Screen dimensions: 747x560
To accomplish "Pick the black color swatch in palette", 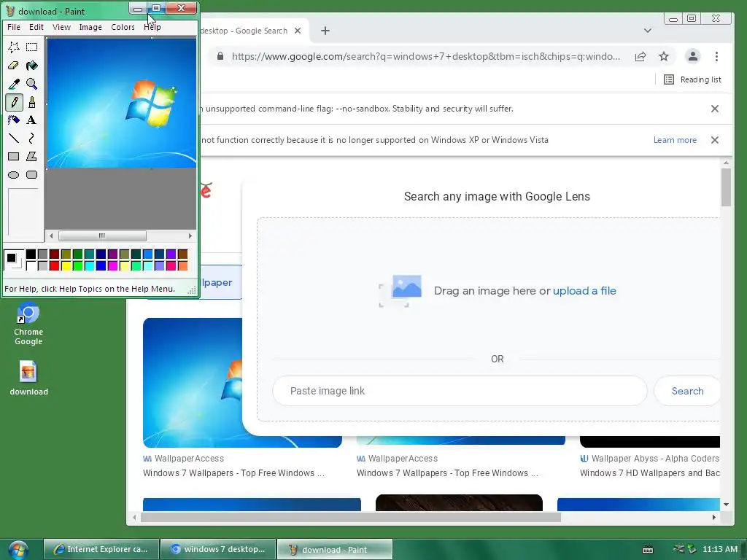I will pos(31,254).
